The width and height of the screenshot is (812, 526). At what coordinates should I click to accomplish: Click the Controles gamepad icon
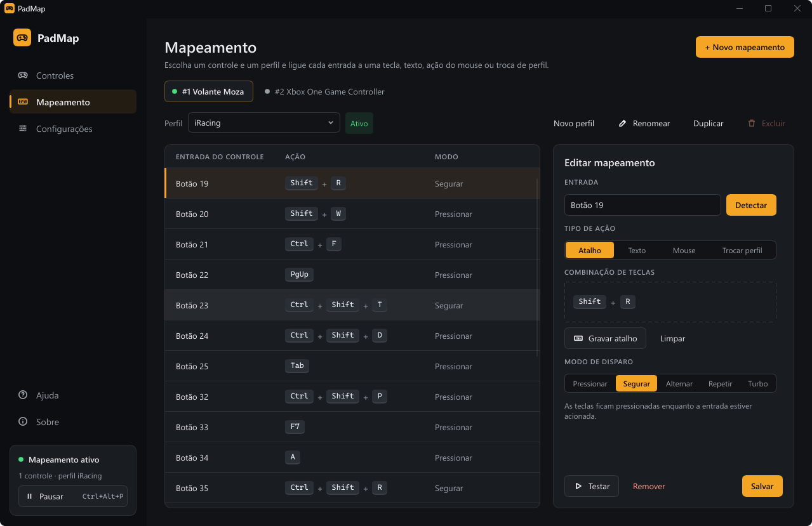[23, 76]
